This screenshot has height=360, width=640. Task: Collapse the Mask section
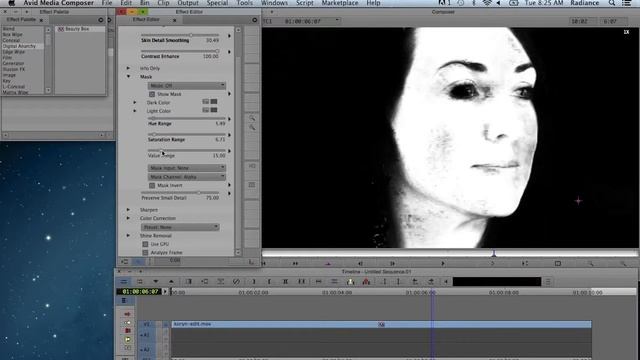(128, 76)
